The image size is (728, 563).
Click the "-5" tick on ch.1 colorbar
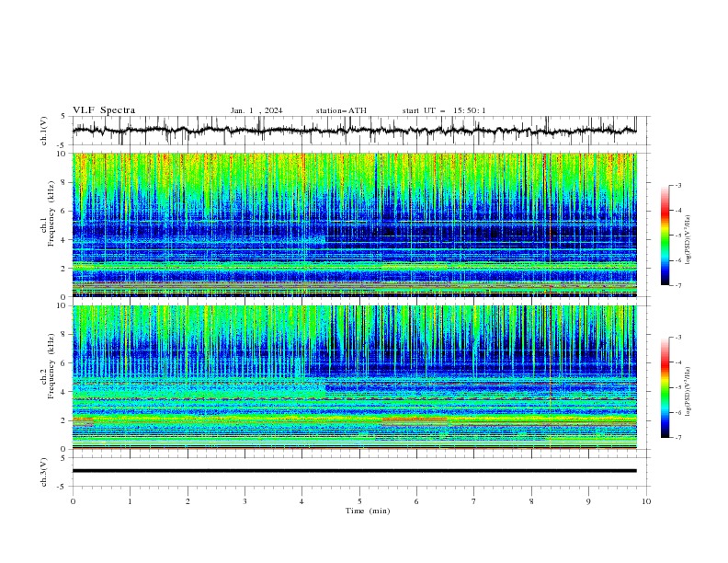[678, 236]
